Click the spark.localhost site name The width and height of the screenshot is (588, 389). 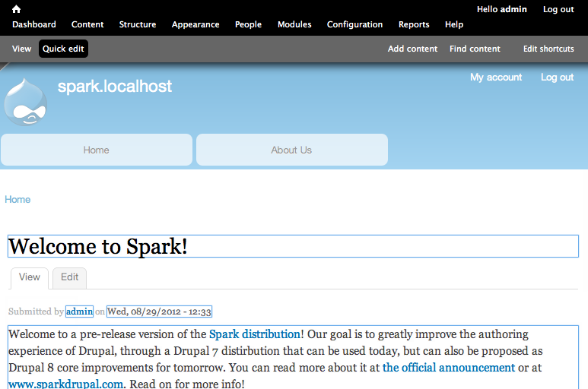click(x=115, y=87)
